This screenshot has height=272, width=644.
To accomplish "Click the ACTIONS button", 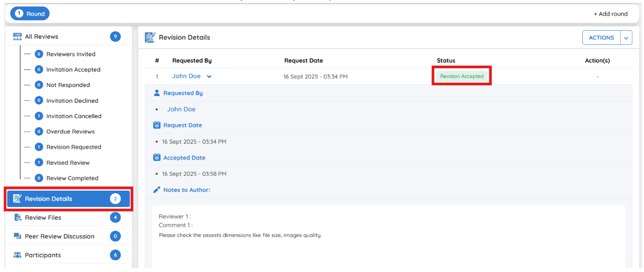I will click(x=601, y=38).
